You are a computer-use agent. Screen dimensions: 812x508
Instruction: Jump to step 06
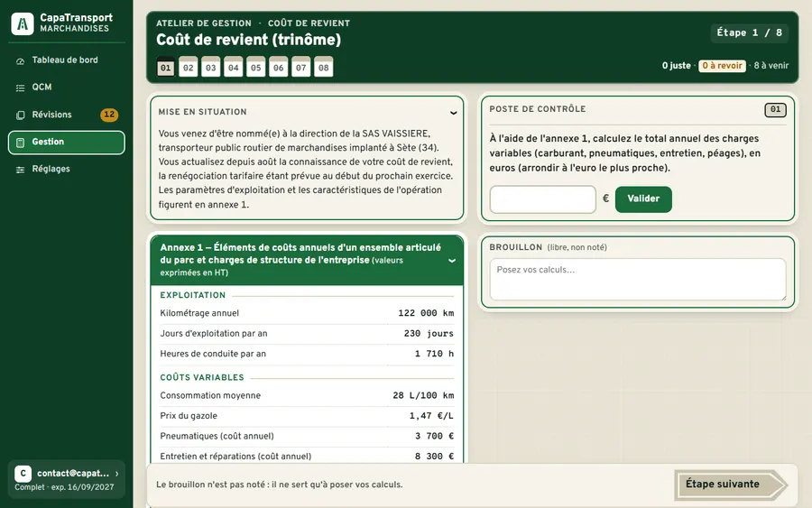click(279, 67)
